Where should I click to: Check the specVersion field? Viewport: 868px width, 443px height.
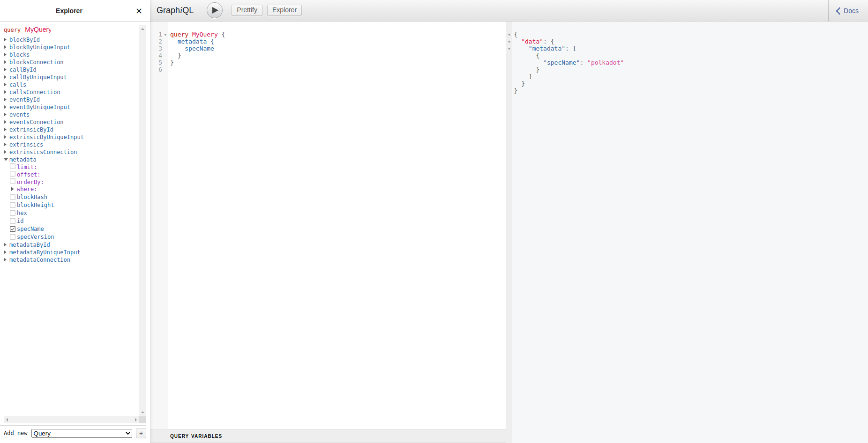(13, 237)
